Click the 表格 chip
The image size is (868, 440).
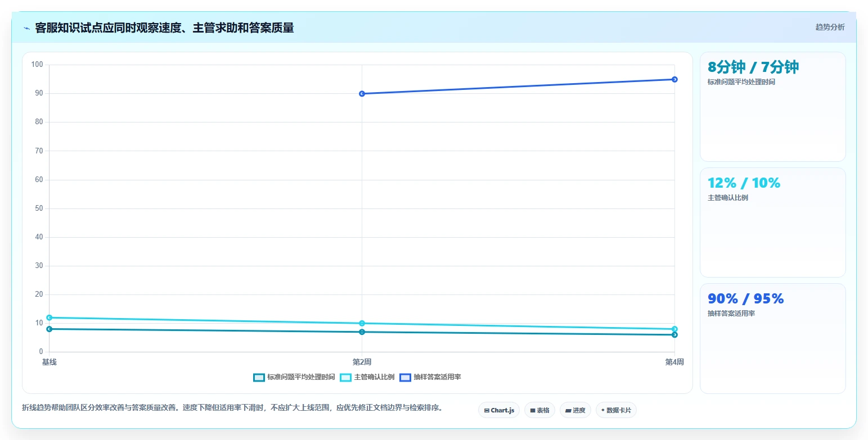click(539, 410)
